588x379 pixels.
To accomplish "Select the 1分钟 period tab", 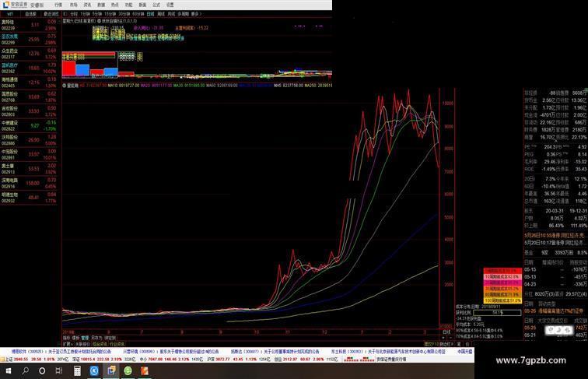I will [85, 14].
